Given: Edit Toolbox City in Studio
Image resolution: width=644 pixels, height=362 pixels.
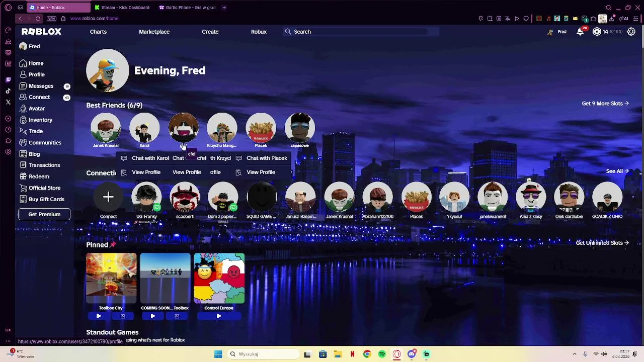Looking at the screenshot, I should 123,316.
